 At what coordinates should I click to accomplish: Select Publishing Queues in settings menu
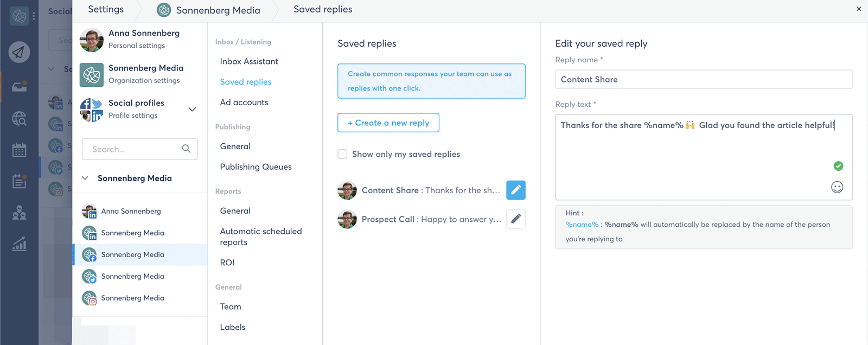point(256,167)
